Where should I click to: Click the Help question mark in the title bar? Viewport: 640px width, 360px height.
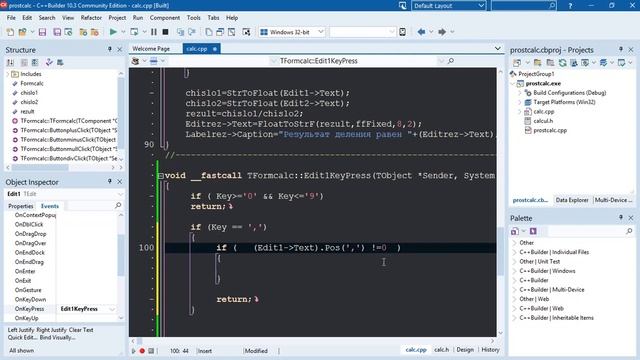pyautogui.click(x=570, y=6)
